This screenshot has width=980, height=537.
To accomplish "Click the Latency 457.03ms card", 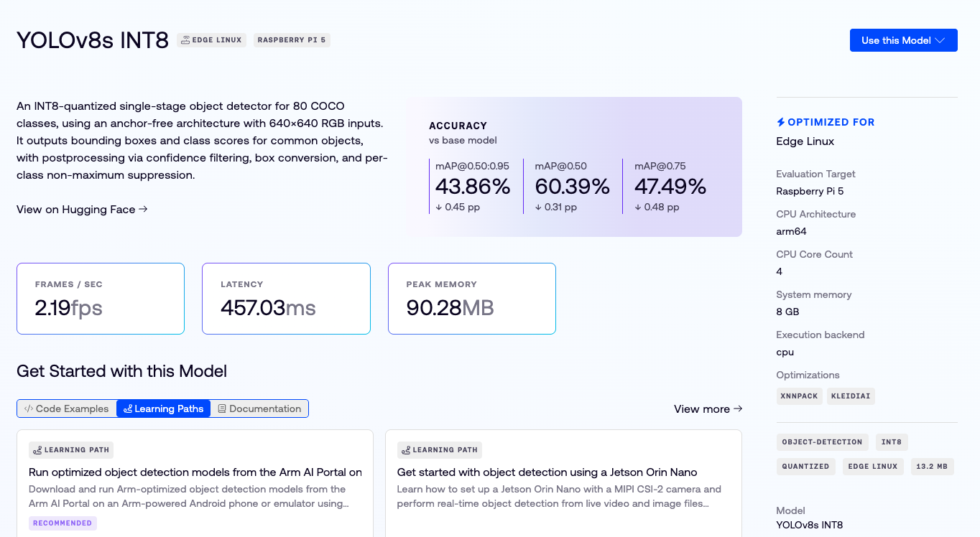I will tap(286, 299).
